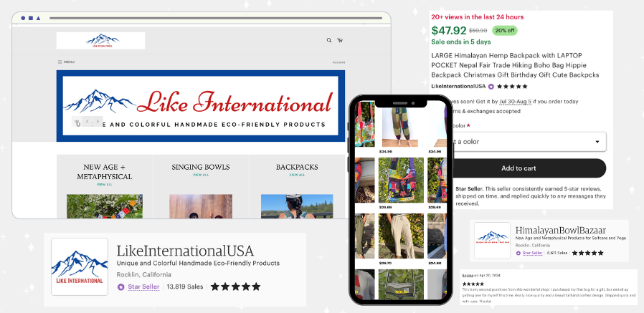
Task: Click the struck-through $59.90 original price
Action: 478,31
